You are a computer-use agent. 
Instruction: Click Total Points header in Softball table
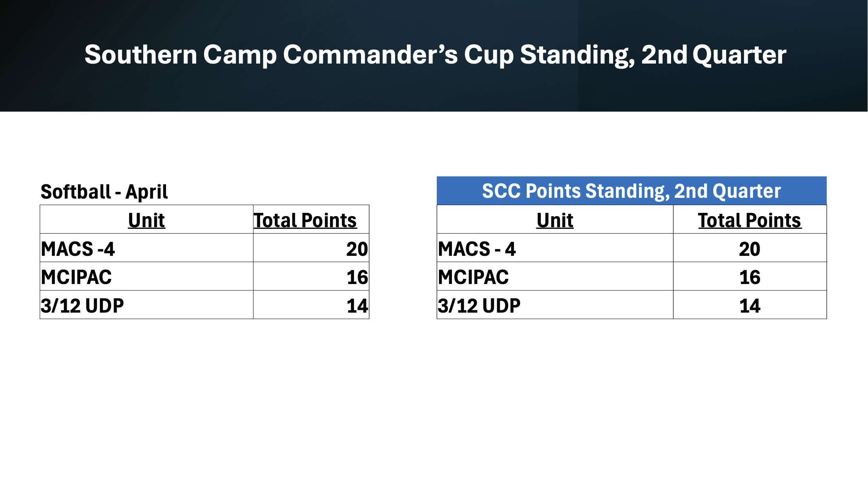coord(311,219)
